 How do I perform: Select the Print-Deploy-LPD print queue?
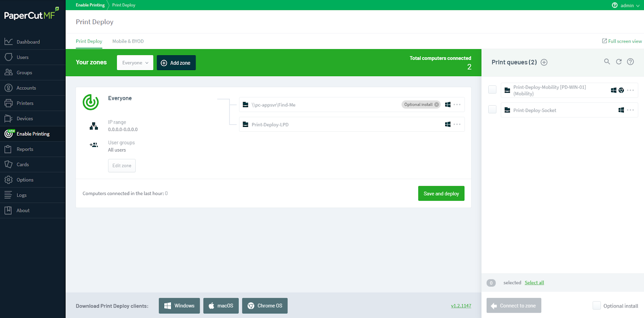coord(352,124)
